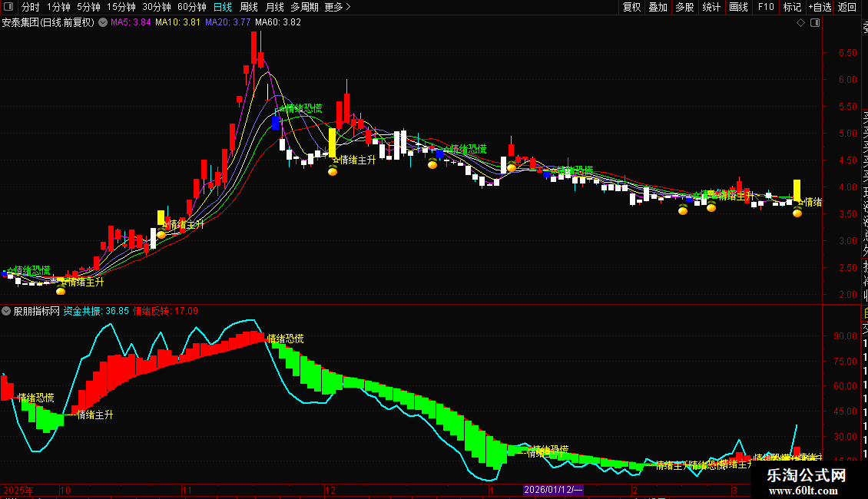Select the 5分钟 period tab

88,7
